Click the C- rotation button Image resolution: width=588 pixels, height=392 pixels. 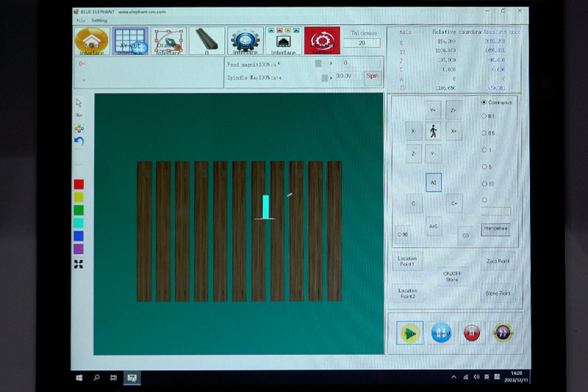click(x=414, y=203)
